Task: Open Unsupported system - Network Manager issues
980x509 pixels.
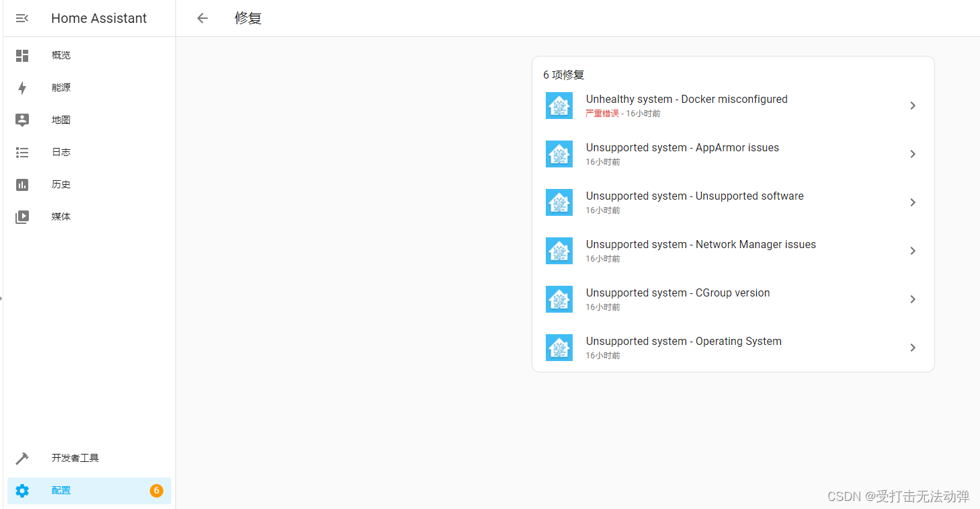Action: tap(733, 251)
